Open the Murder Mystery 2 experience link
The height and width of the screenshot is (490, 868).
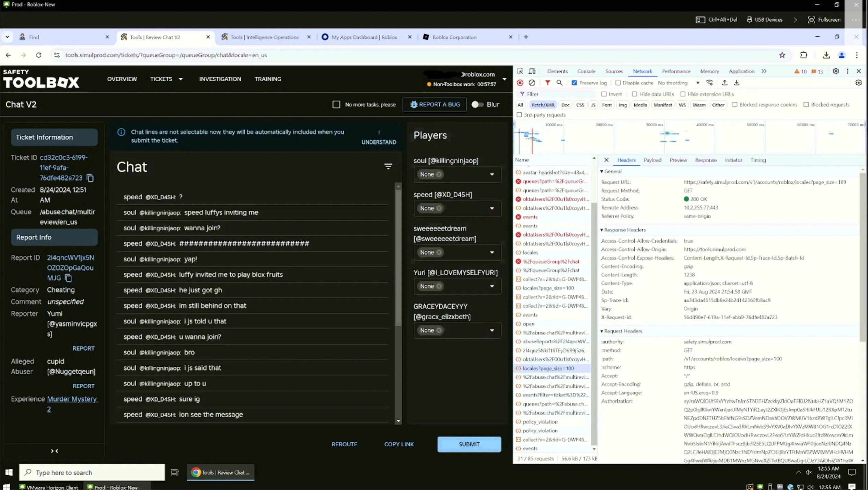[72, 404]
